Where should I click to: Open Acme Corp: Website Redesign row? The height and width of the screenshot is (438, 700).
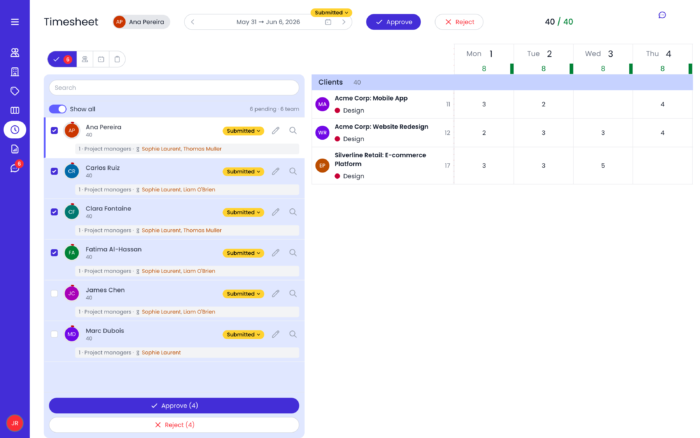pos(383,133)
